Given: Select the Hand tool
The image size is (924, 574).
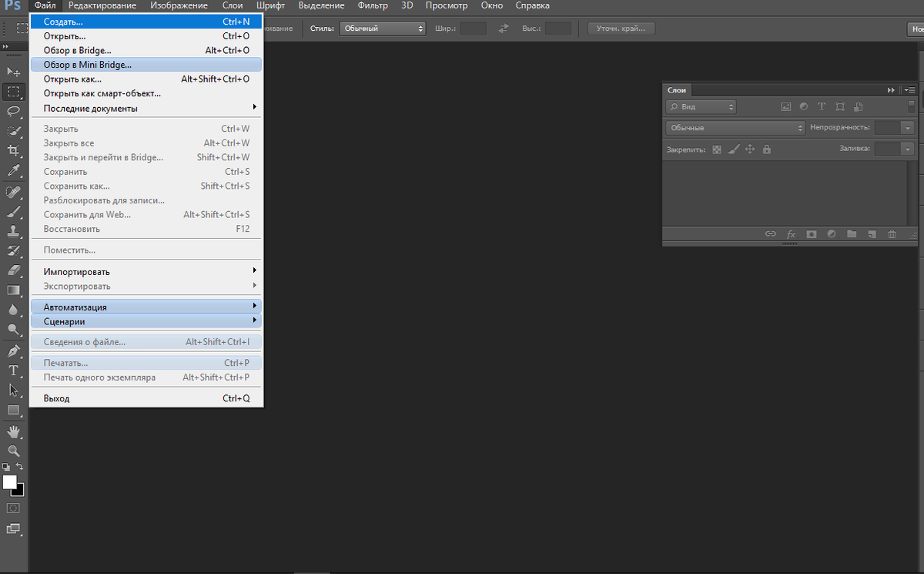Looking at the screenshot, I should 13,431.
